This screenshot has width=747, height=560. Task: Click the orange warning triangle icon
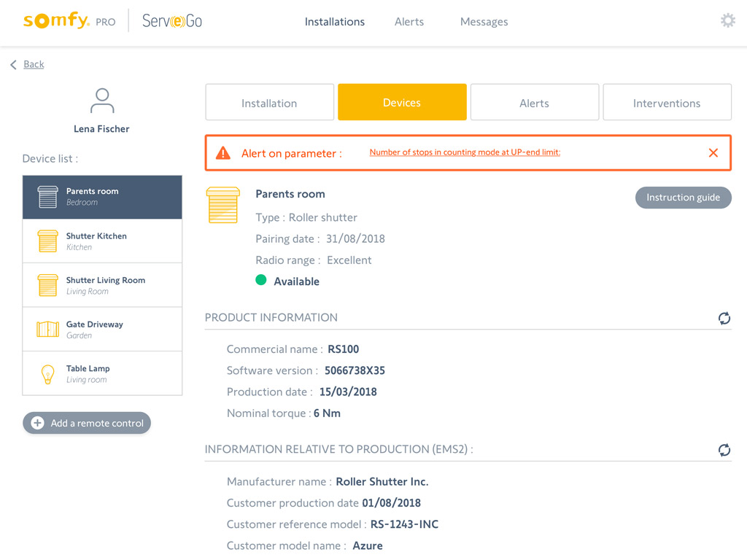click(x=223, y=153)
